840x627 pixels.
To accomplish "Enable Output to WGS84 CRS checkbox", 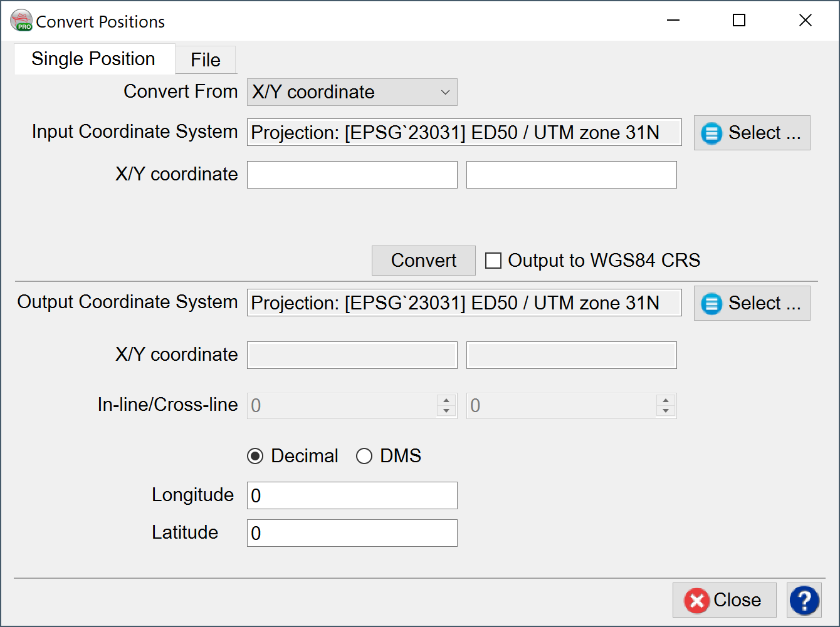I will pos(494,261).
